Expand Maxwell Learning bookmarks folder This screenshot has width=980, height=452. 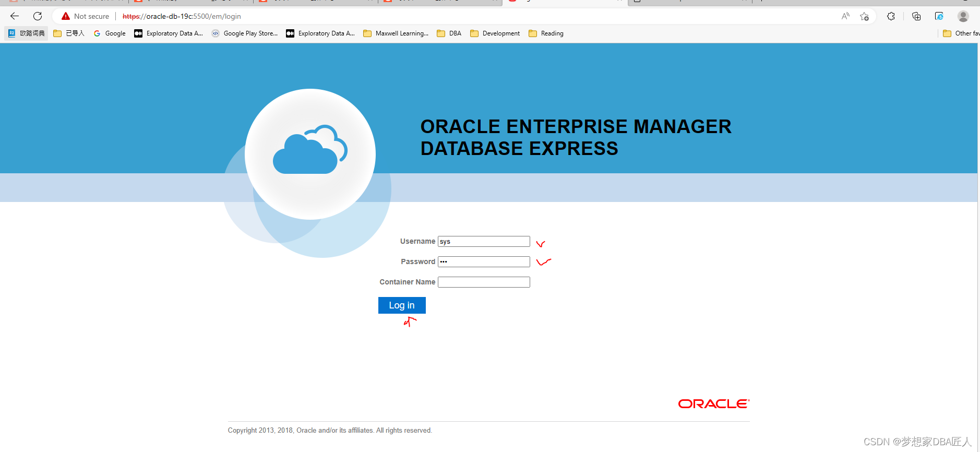click(x=396, y=33)
